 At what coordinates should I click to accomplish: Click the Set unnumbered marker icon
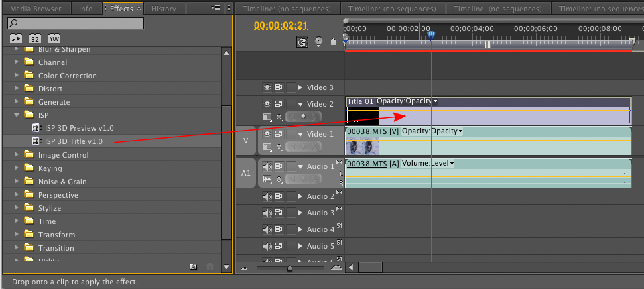333,42
